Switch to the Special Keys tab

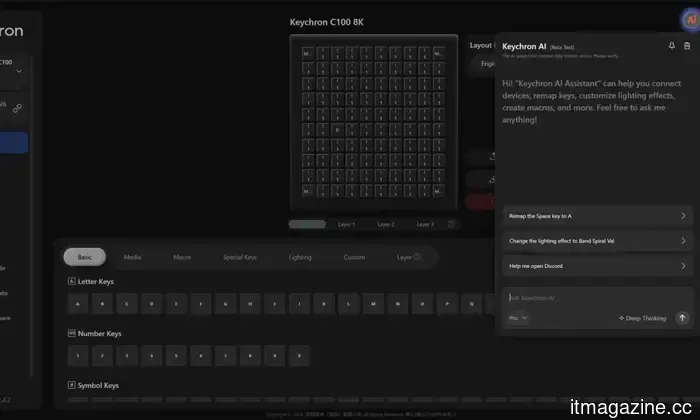coord(240,257)
